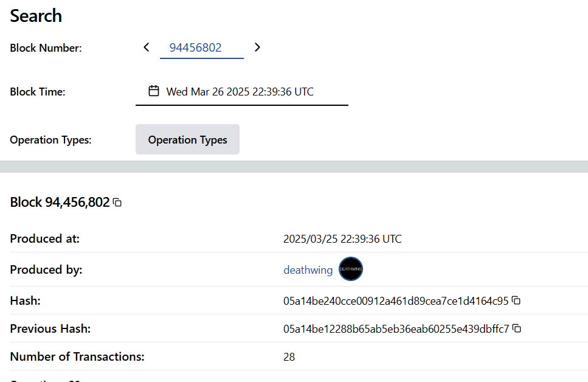Click the Number of Transactions value 28
The height and width of the screenshot is (382, 588).
point(289,357)
